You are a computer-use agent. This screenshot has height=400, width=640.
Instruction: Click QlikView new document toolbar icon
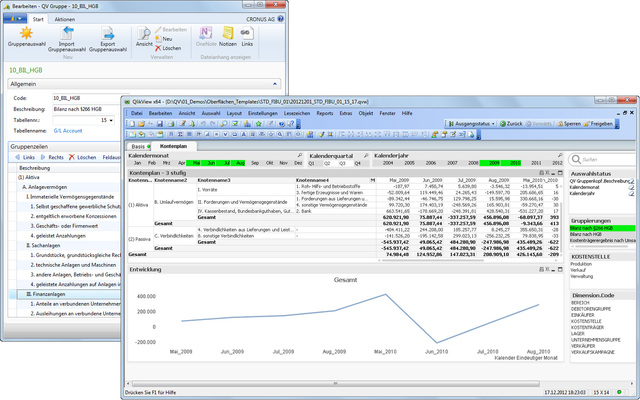tap(132, 124)
